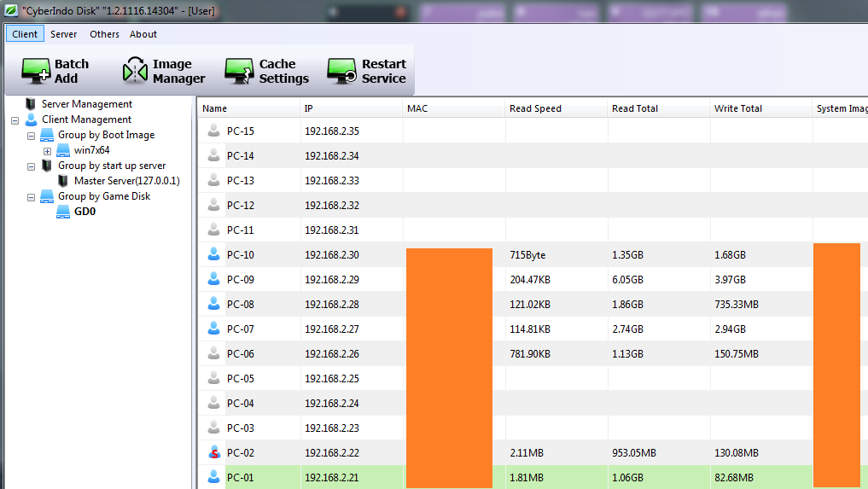The width and height of the screenshot is (868, 489).
Task: Expand the win7x64 tree node
Action: (47, 151)
